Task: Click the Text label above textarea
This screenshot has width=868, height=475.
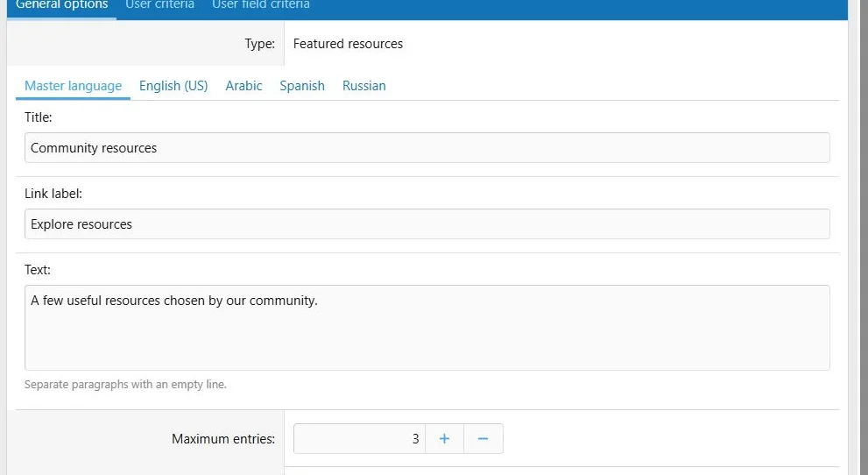Action: click(38, 270)
